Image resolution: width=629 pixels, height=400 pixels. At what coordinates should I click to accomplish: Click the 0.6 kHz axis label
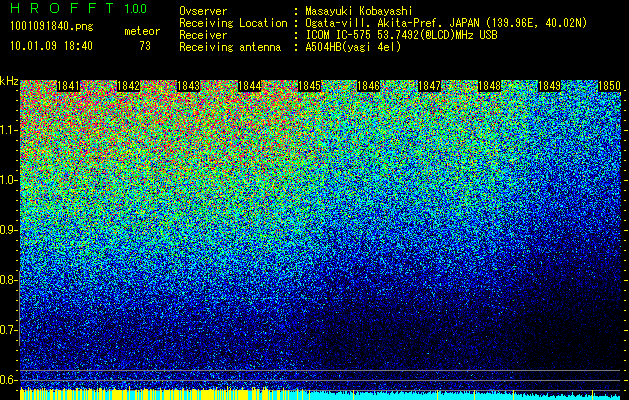[8, 380]
